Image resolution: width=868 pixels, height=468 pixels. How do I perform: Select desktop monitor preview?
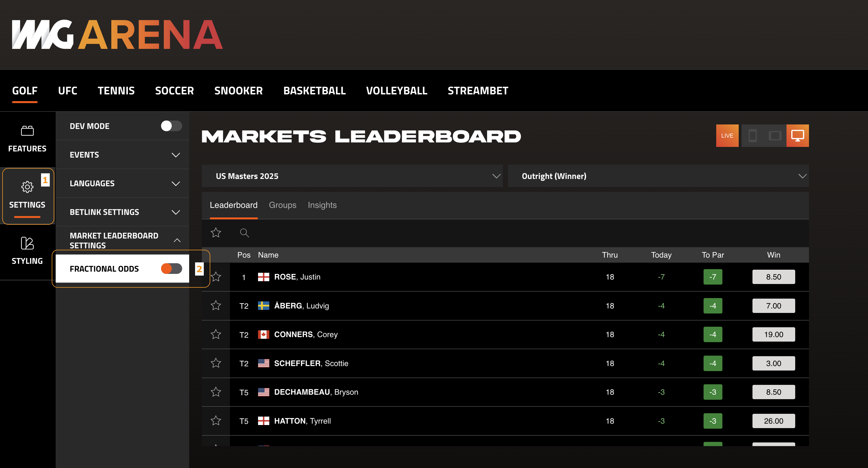coord(797,136)
